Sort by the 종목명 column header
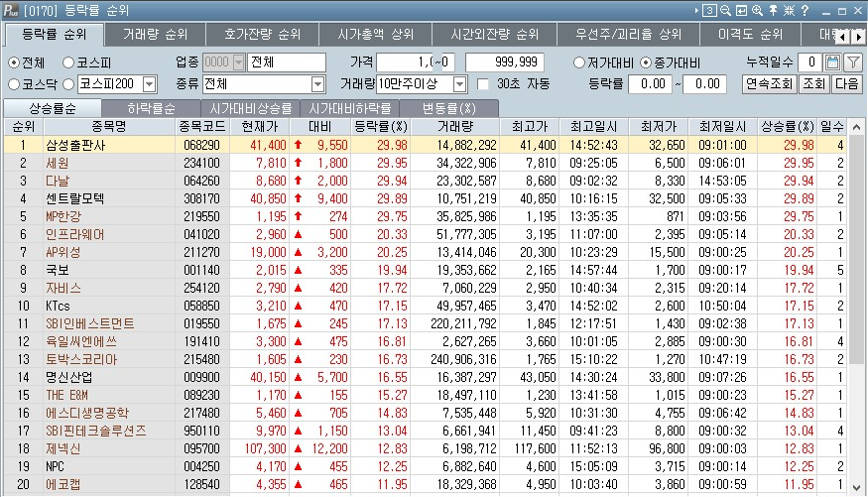Viewport: 868px width, 497px height. tap(109, 127)
